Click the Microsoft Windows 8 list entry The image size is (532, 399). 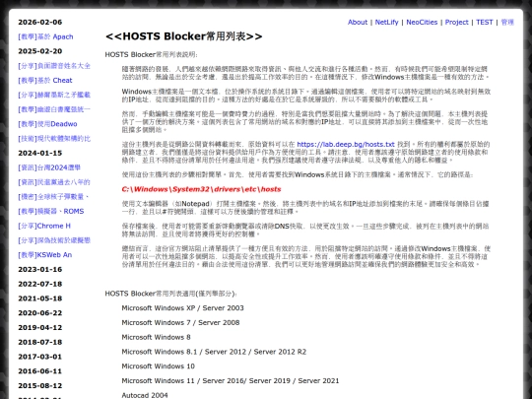[x=156, y=337]
